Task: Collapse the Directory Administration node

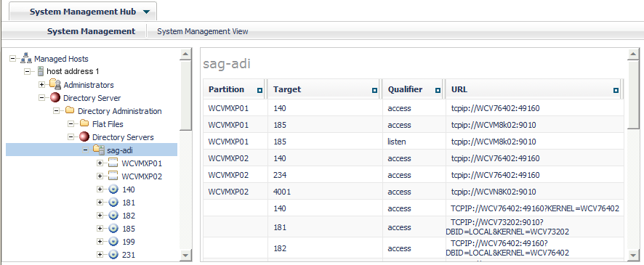Action: point(56,111)
